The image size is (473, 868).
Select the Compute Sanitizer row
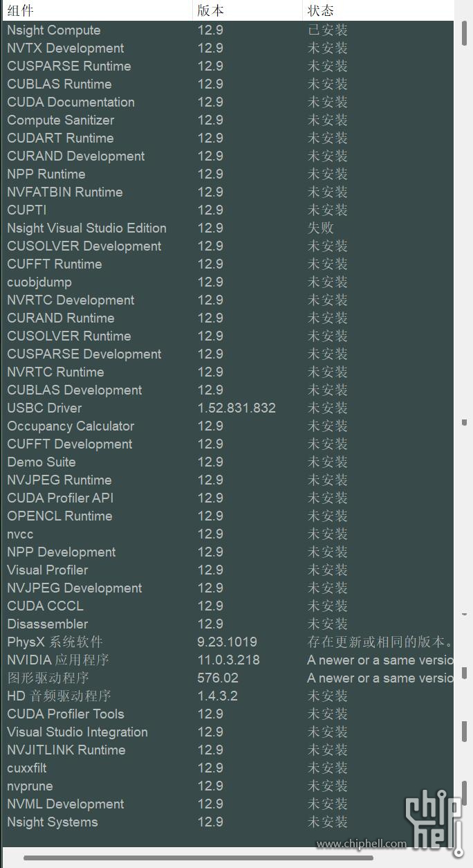click(228, 120)
